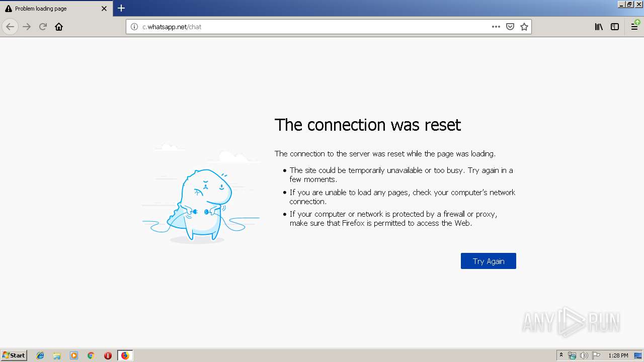Click the Show desktop button in the tray
Viewport: 644px width, 362px height.
click(638, 355)
